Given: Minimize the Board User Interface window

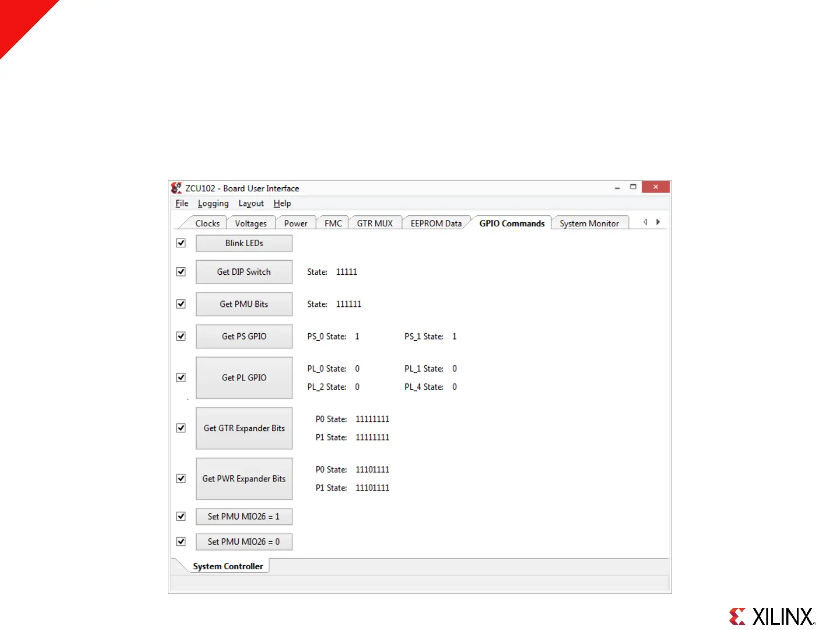Looking at the screenshot, I should coord(617,188).
